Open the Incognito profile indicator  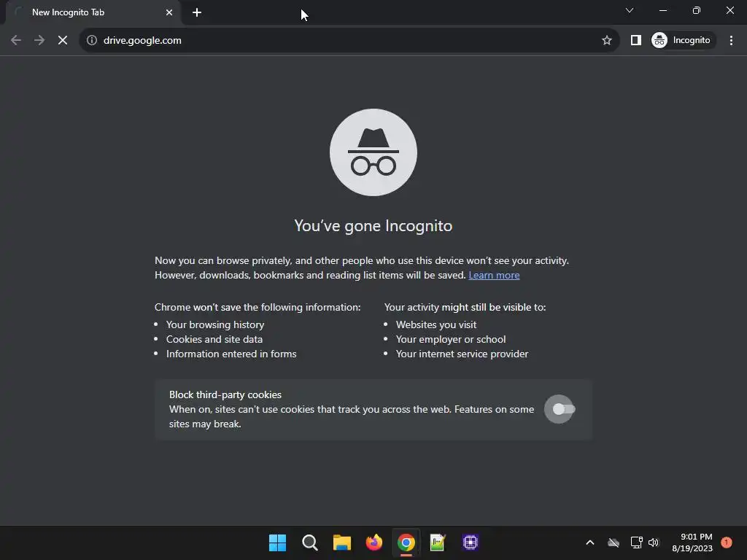682,41
